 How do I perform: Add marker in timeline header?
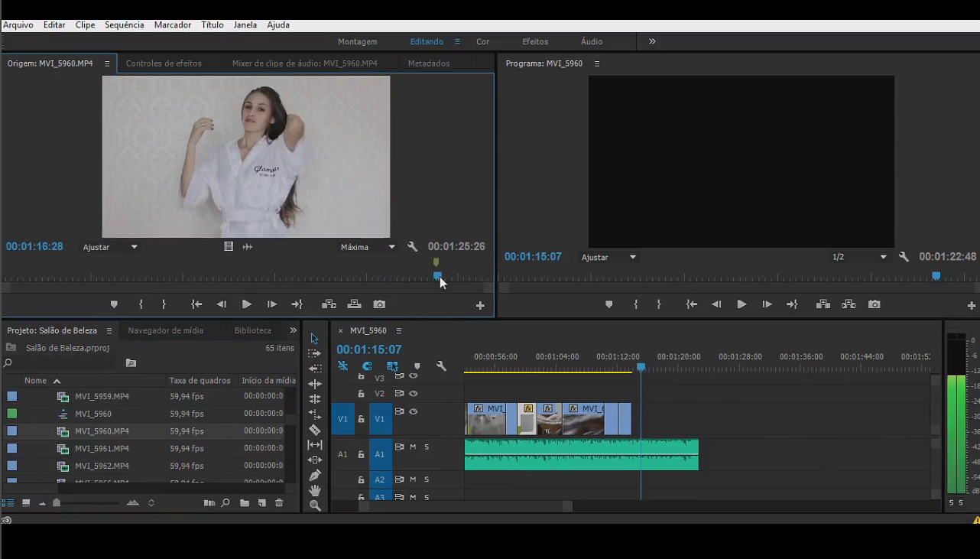pyautogui.click(x=417, y=366)
